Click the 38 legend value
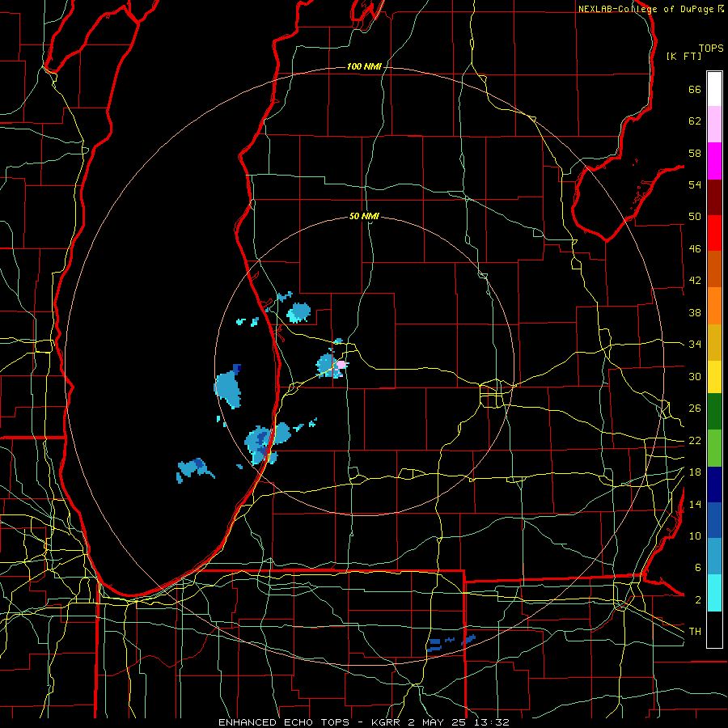 pyautogui.click(x=695, y=312)
